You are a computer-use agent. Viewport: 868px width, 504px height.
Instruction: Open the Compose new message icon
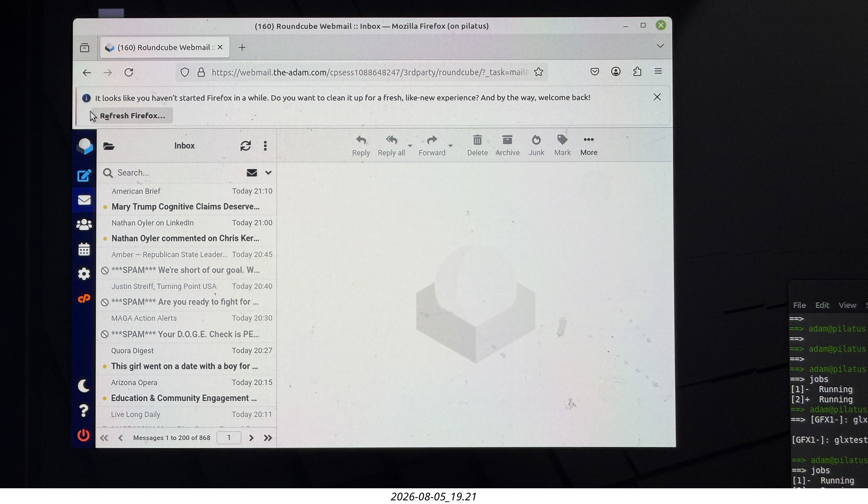pos(84,175)
